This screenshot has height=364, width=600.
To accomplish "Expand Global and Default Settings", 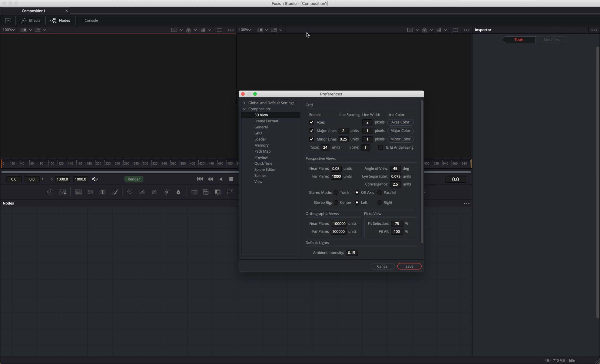I will pyautogui.click(x=244, y=103).
